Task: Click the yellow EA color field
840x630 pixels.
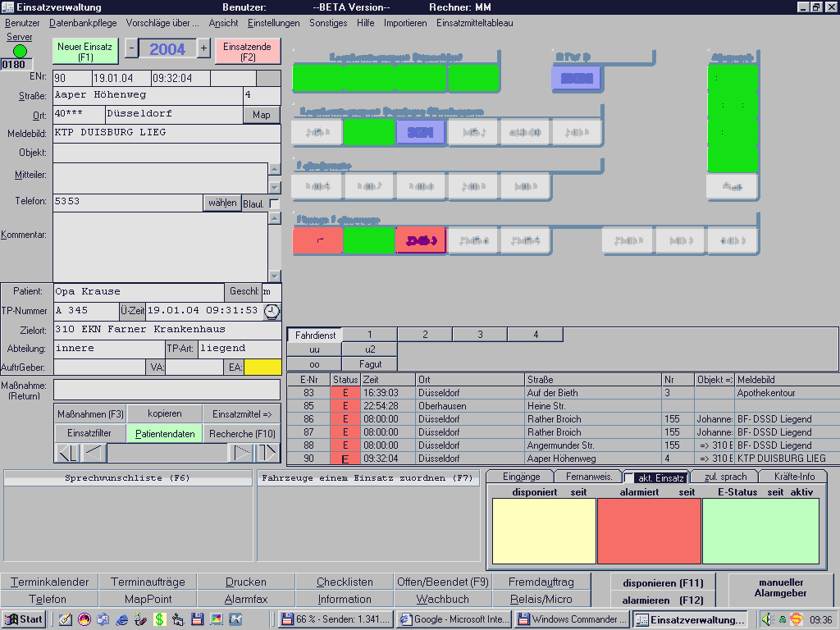Action: pyautogui.click(x=262, y=367)
